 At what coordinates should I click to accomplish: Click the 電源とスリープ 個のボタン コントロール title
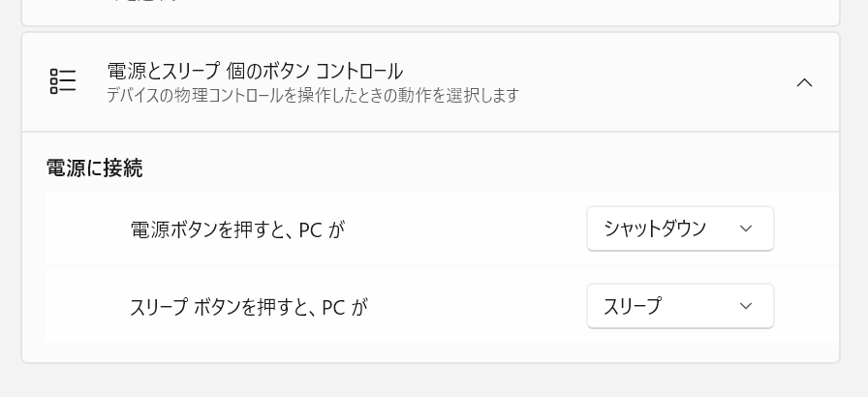(x=255, y=71)
